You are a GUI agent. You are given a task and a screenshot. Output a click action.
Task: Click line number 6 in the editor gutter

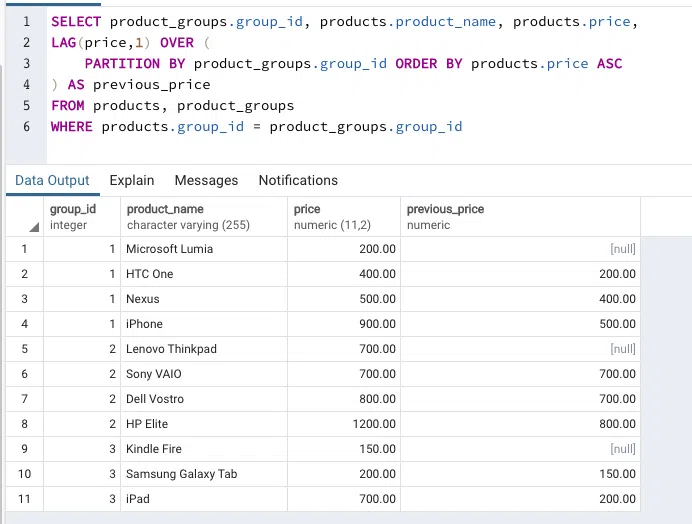point(26,127)
